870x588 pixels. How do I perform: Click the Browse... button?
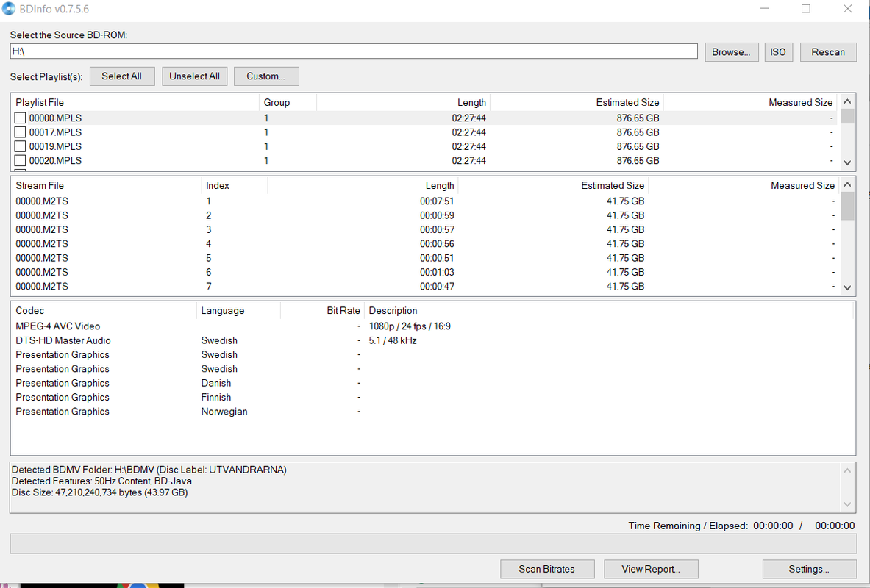(x=731, y=52)
